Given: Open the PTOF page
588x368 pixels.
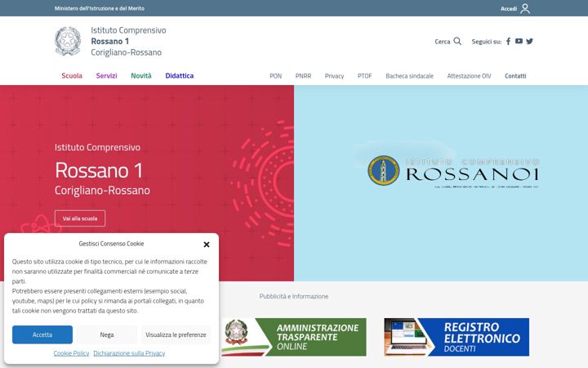Looking at the screenshot, I should click(364, 76).
